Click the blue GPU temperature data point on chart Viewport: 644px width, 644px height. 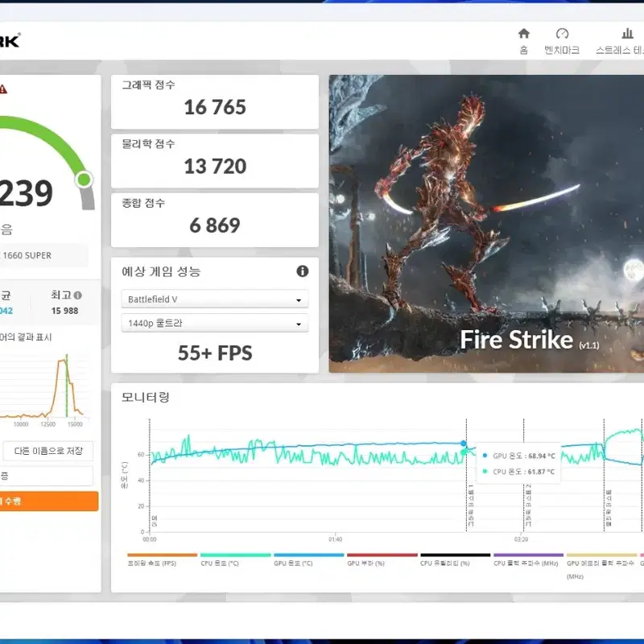tap(464, 444)
